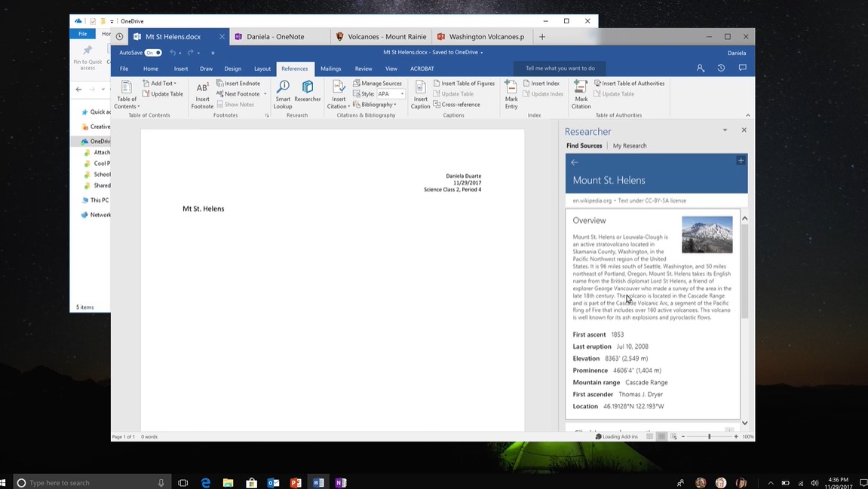The image size is (868, 489).
Task: Click File tab in OneDrive window
Action: (x=82, y=34)
